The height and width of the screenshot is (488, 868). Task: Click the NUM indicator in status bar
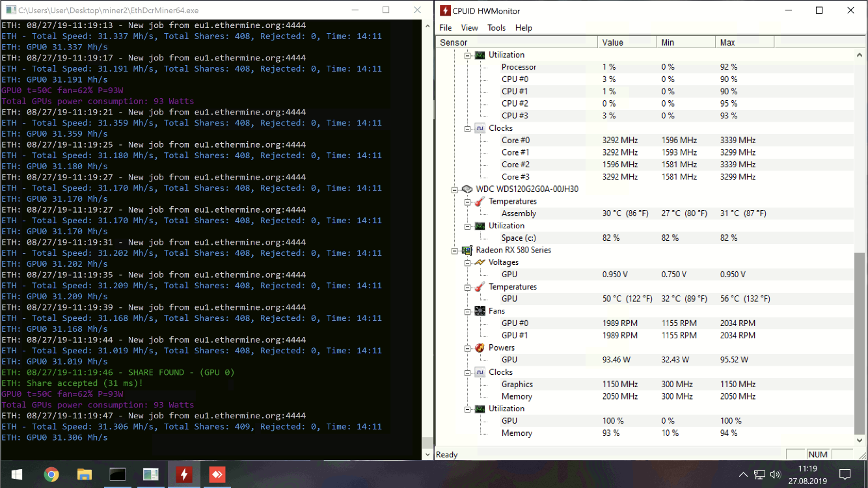click(x=817, y=455)
